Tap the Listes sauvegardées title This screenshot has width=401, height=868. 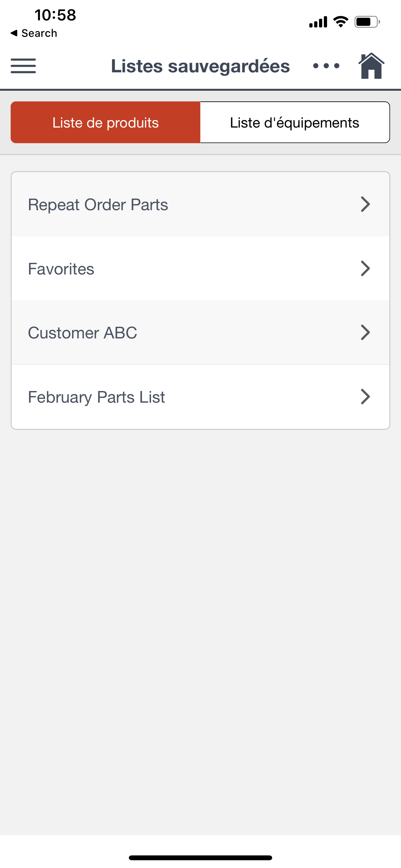click(x=200, y=66)
